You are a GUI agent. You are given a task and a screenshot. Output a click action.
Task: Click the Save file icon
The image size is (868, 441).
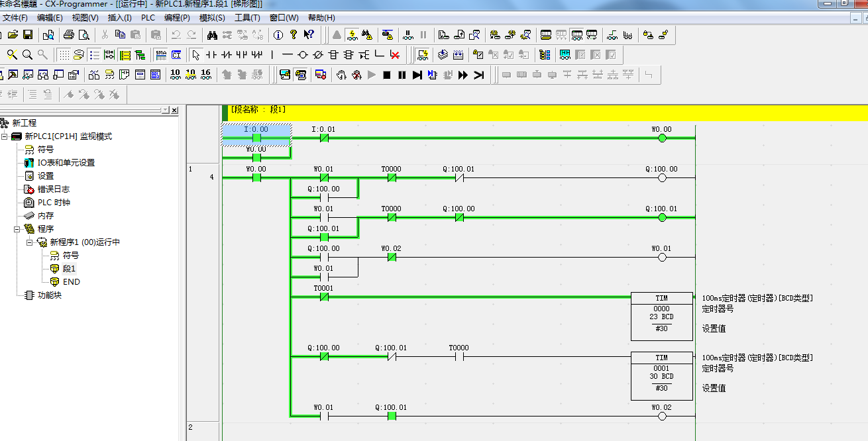28,35
